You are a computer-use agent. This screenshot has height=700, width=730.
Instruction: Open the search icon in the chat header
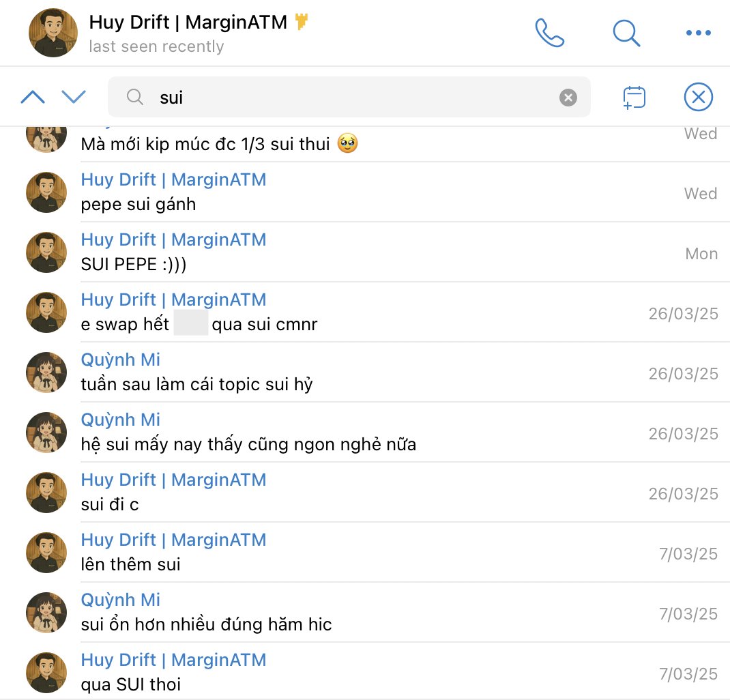[x=626, y=33]
